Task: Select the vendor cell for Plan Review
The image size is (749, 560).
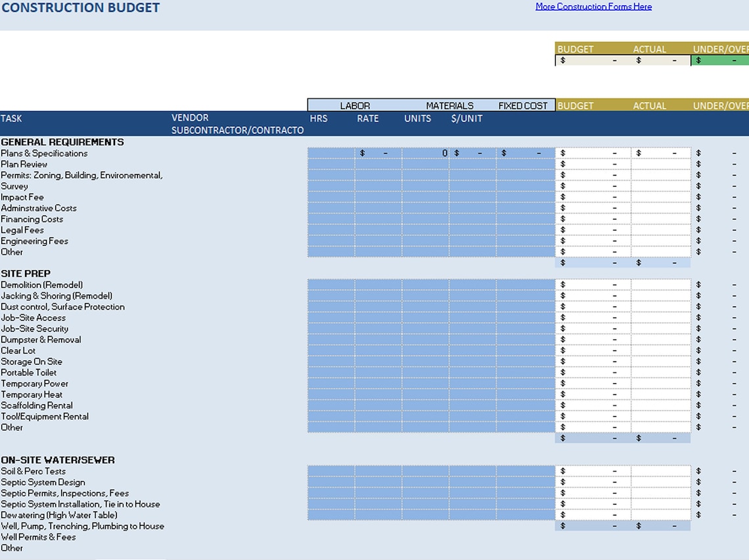Action: tap(237, 164)
